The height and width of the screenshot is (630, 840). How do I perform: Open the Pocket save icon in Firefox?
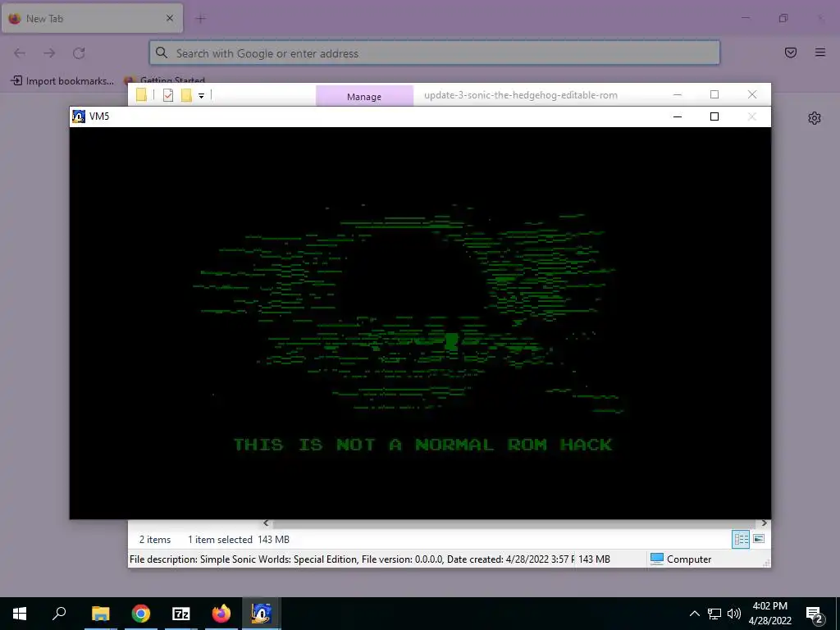[790, 52]
